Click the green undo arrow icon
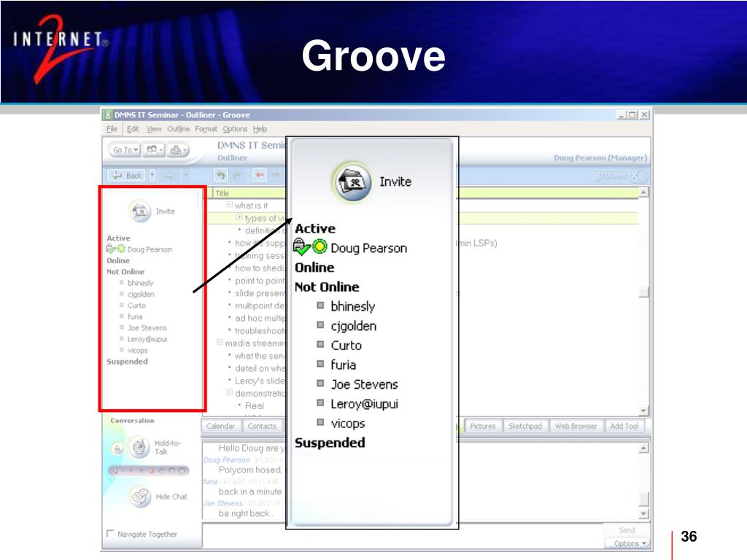 tap(220, 175)
